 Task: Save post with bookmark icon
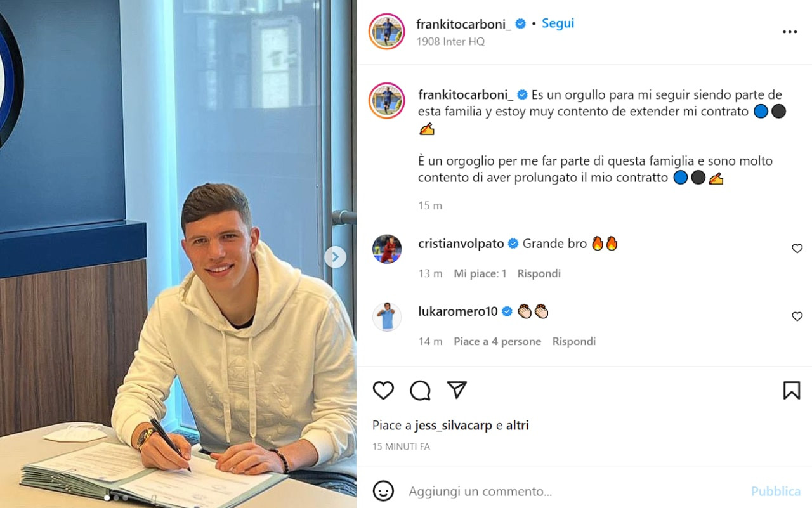coord(791,391)
